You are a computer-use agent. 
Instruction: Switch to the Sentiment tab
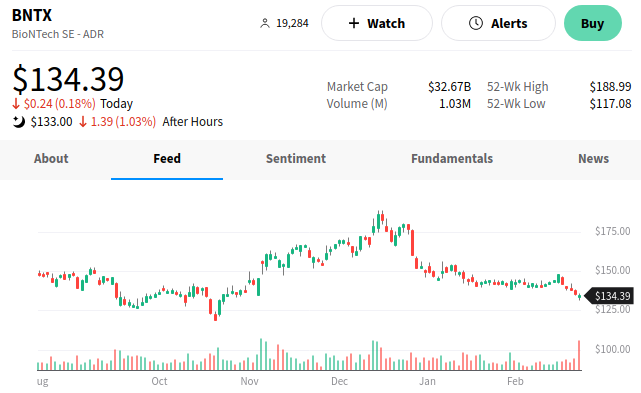point(296,159)
